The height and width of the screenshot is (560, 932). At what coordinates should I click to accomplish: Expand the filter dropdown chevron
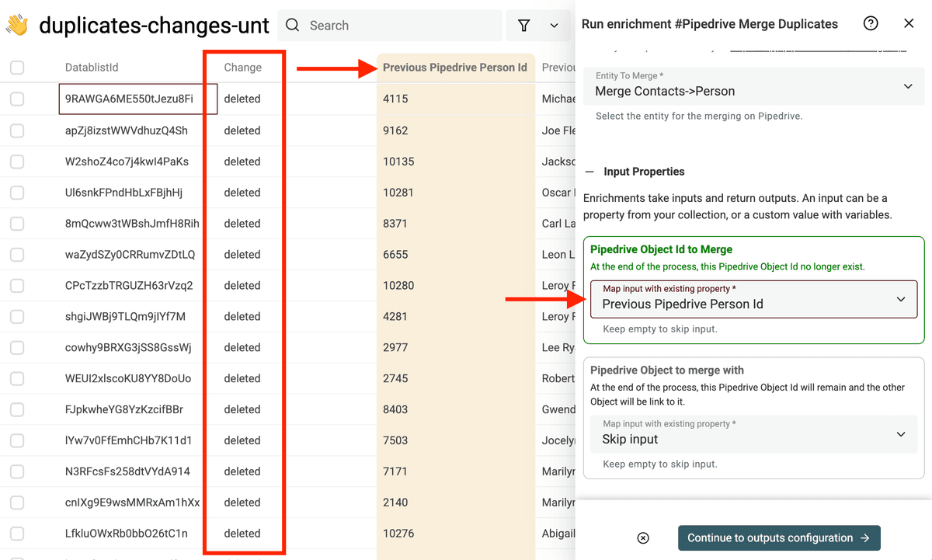(555, 26)
